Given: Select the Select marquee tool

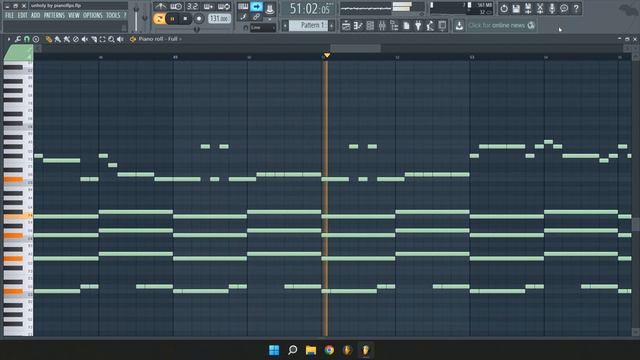Looking at the screenshot, I should click(x=102, y=39).
